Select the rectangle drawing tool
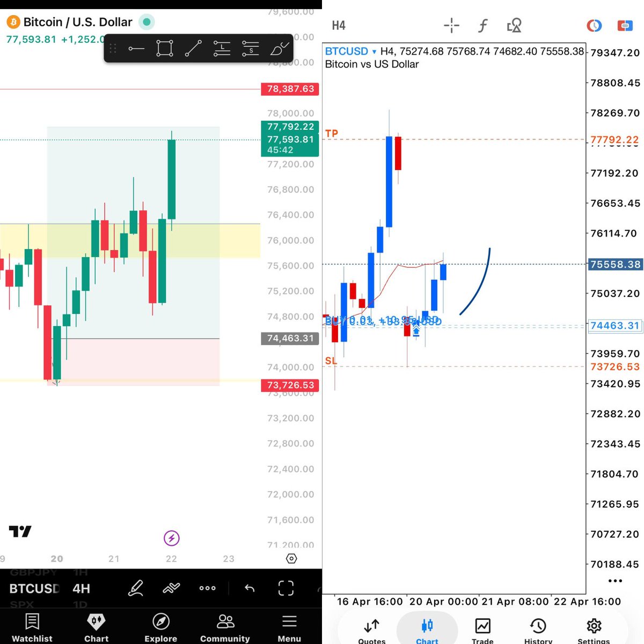 tap(165, 48)
